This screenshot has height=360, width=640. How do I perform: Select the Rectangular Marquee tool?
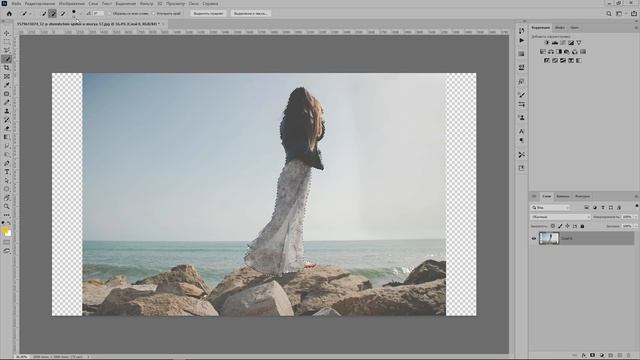(x=7, y=42)
